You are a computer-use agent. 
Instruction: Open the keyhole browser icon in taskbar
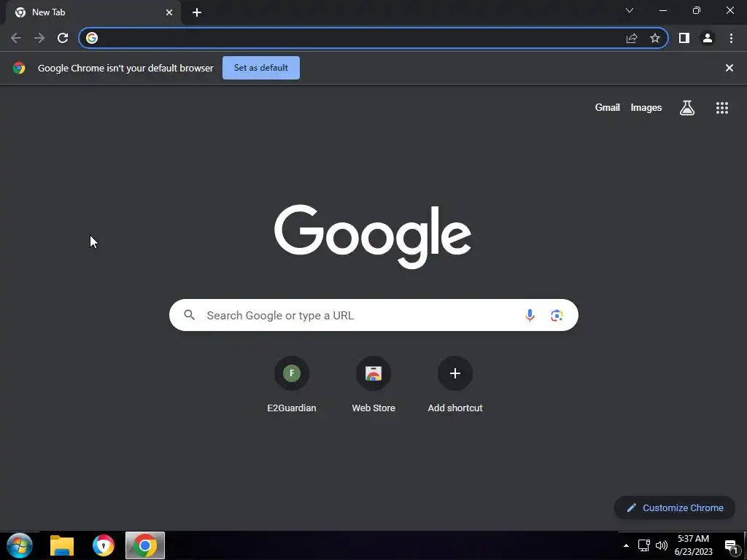[x=104, y=545]
